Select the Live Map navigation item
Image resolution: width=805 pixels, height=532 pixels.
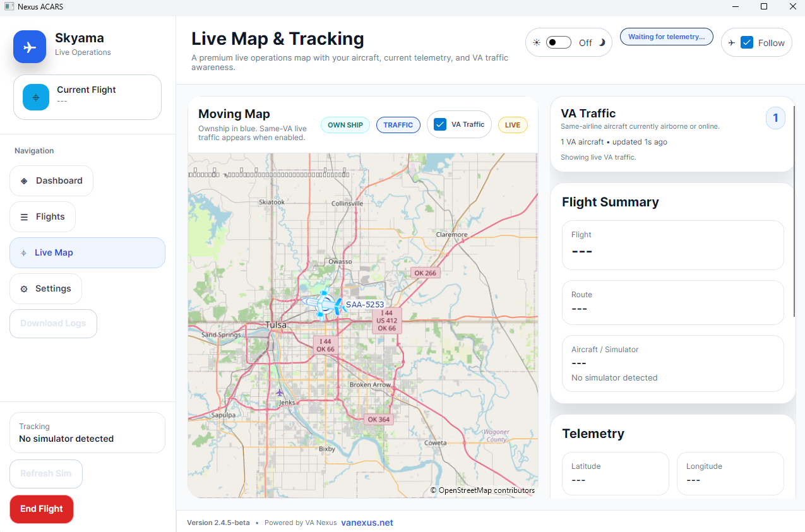pos(87,252)
